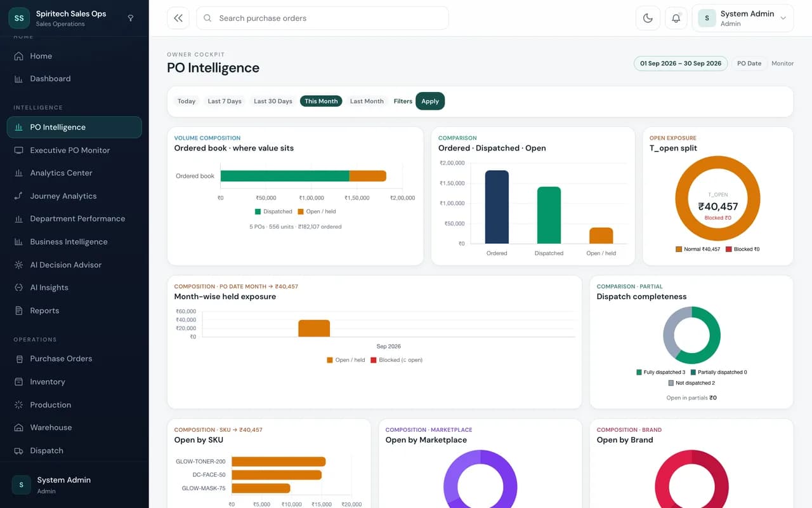Click the Executive PO Monitor screen icon
Viewport: 812px width, 508px height.
tap(18, 150)
